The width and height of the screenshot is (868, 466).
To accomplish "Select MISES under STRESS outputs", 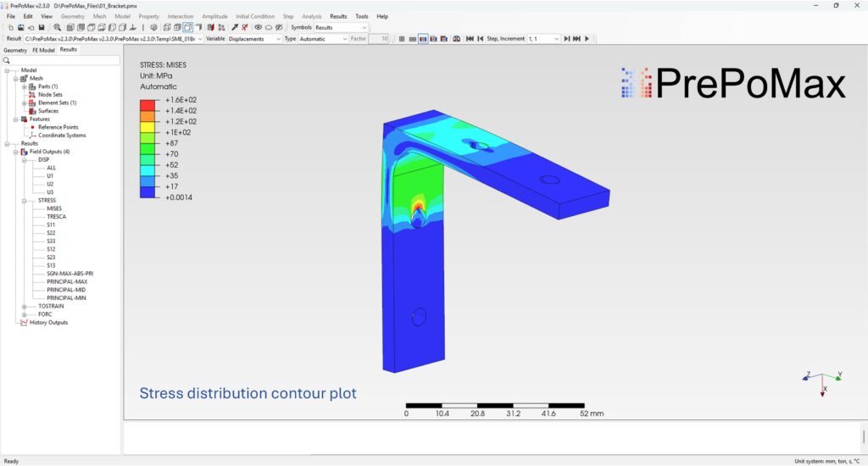I will coord(53,208).
